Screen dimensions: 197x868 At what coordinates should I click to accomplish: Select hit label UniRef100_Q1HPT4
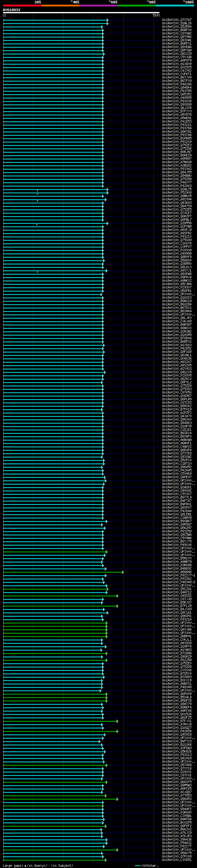click(x=177, y=646)
